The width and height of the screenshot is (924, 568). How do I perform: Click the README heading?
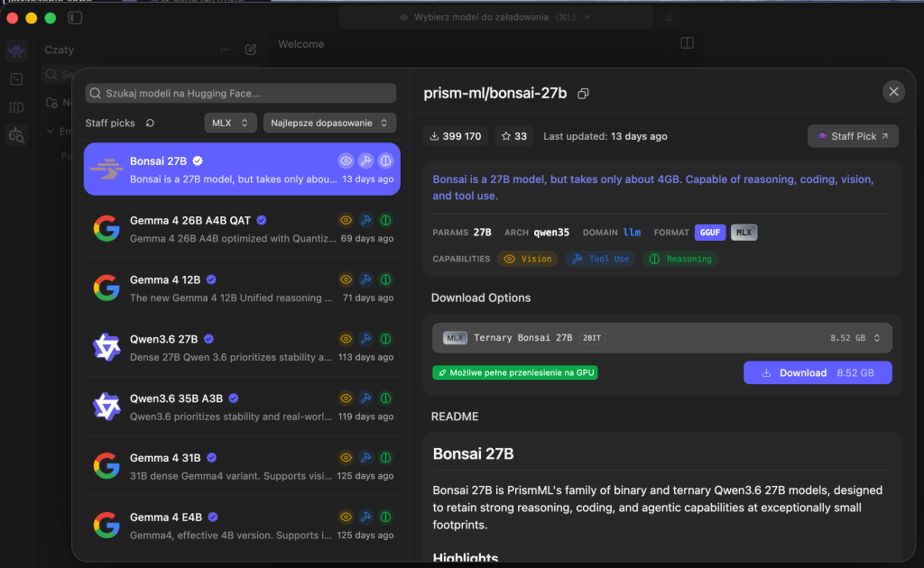click(x=455, y=417)
